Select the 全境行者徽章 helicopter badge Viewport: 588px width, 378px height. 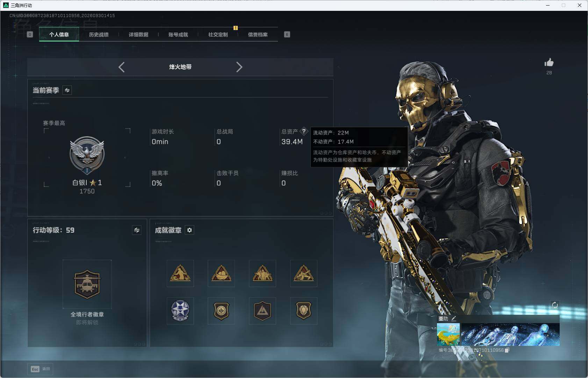click(x=87, y=284)
